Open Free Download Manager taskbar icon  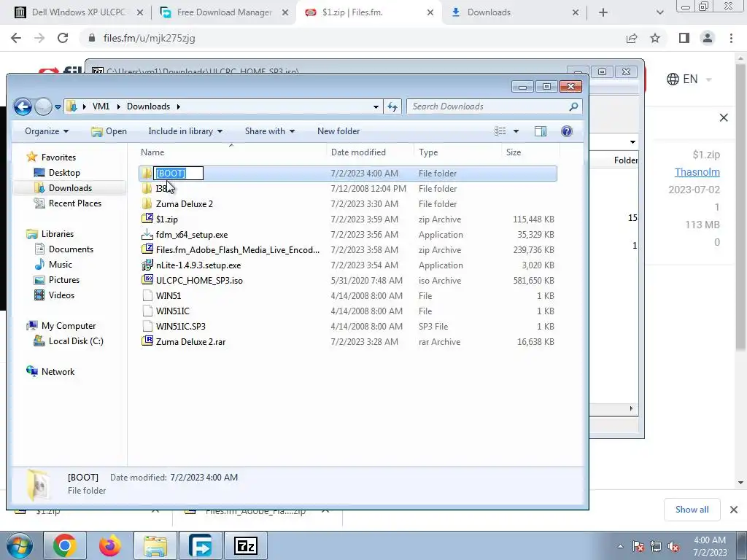(x=201, y=545)
